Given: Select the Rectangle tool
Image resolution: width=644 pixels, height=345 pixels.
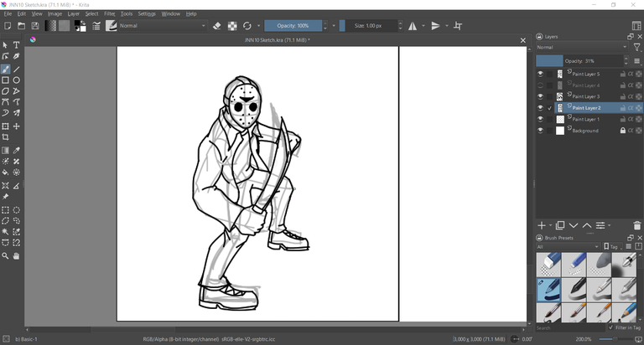Looking at the screenshot, I should coord(5,80).
